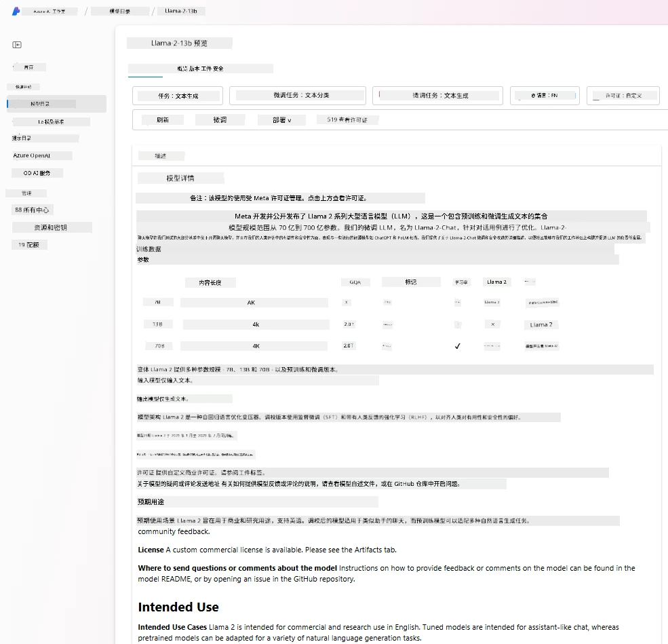Click the 2.0T cell in the 70B row
Viewport: 668px width, 644px height.
click(349, 345)
